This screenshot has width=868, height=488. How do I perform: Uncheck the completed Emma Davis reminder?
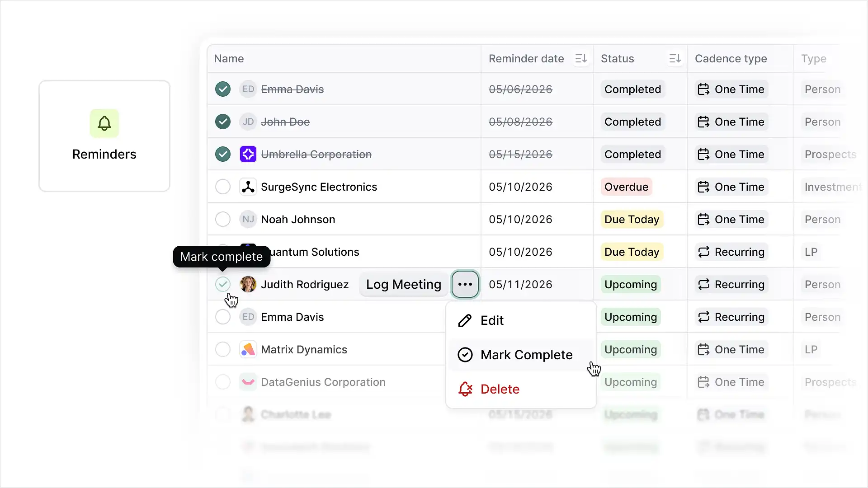tap(223, 89)
